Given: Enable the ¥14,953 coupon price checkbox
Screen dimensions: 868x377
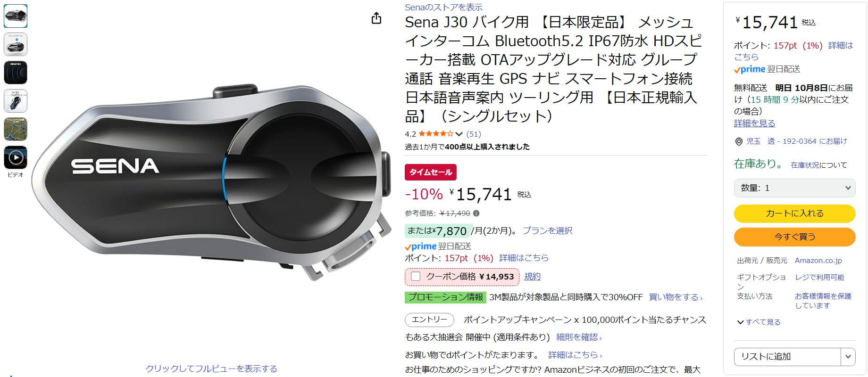Looking at the screenshot, I should [x=416, y=277].
